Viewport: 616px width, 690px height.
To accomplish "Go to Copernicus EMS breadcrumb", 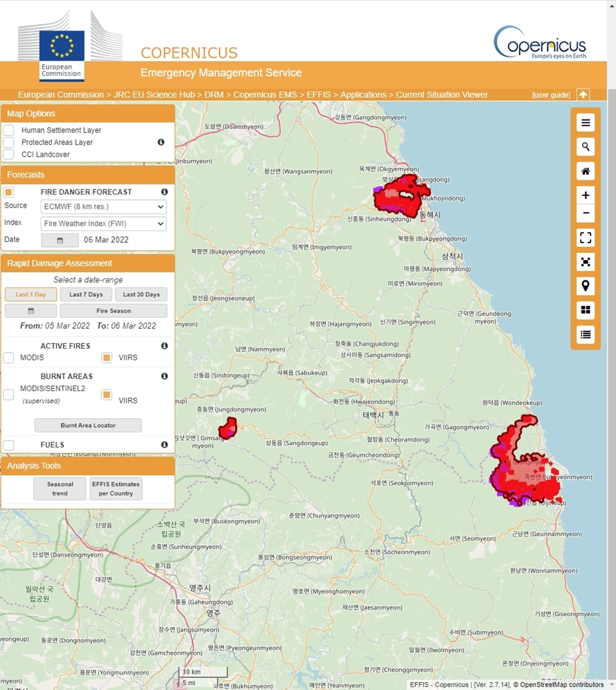I will point(265,94).
